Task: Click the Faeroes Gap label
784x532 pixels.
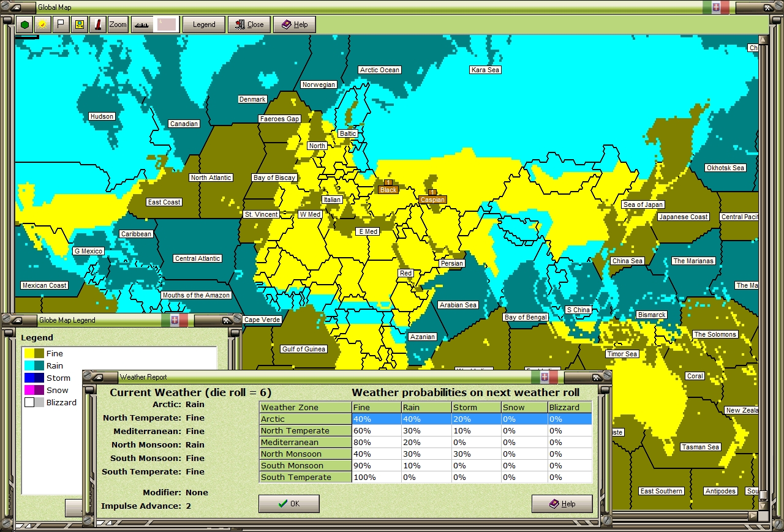Action: [x=280, y=119]
